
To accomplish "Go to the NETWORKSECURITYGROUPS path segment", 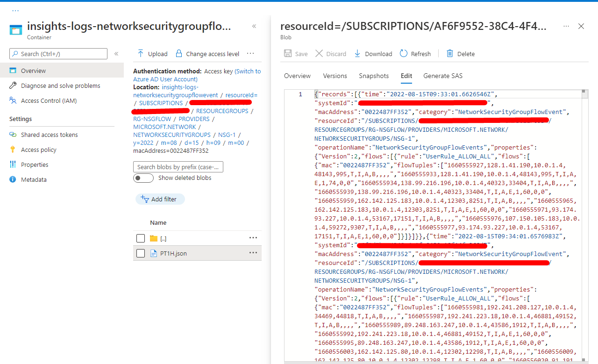I will pyautogui.click(x=172, y=135).
